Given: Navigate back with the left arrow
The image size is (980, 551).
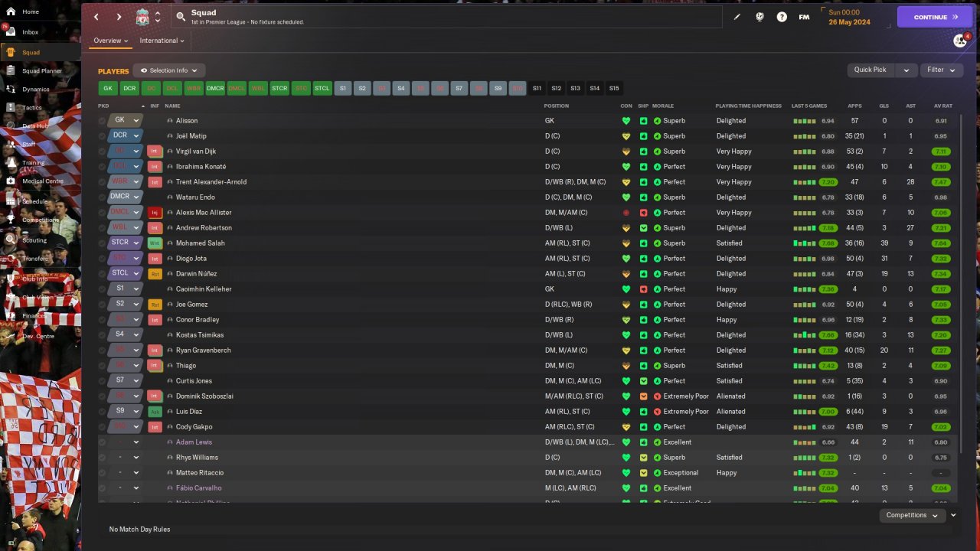Looking at the screenshot, I should click(x=96, y=17).
